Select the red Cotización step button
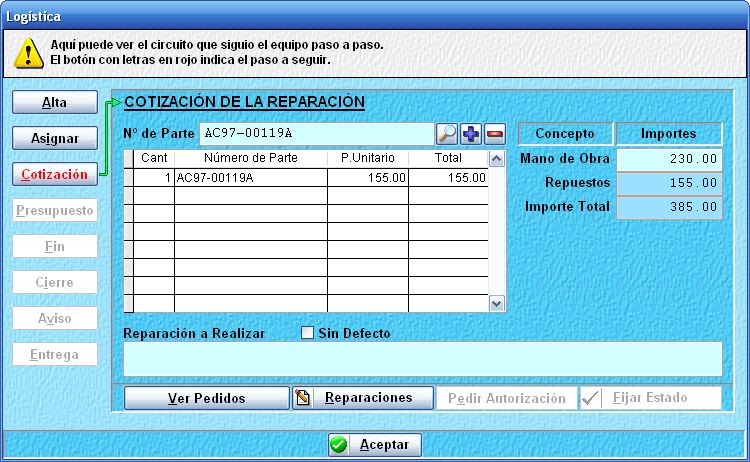750x462 pixels. coord(55,174)
